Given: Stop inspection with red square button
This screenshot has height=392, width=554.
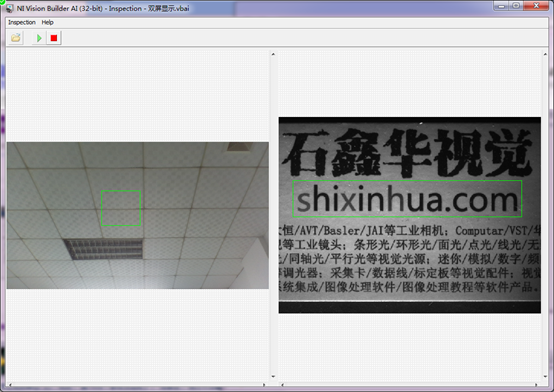Looking at the screenshot, I should tap(54, 38).
